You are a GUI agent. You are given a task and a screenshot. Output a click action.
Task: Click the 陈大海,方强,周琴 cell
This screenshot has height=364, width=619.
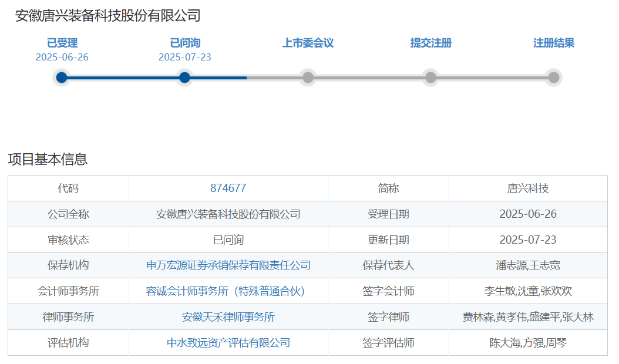528,342
